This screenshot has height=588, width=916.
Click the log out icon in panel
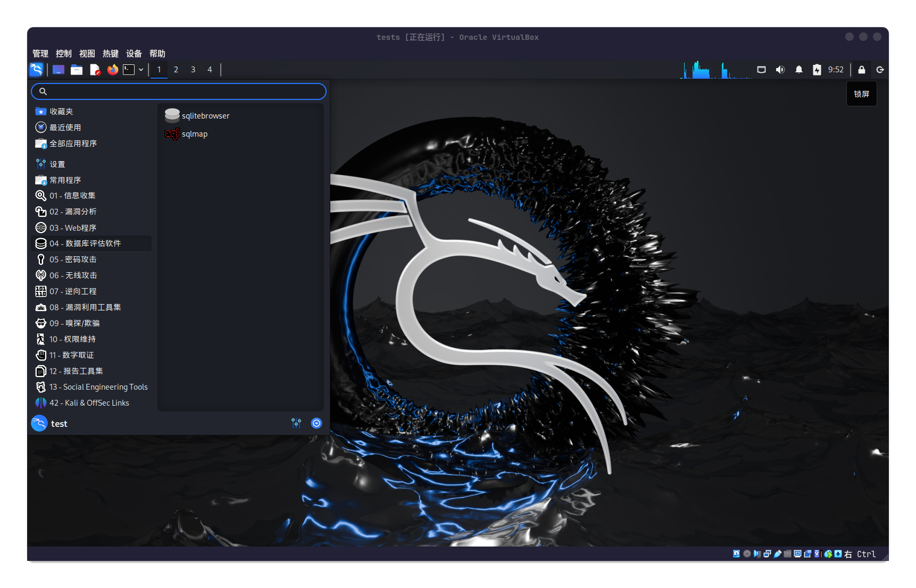tap(880, 70)
